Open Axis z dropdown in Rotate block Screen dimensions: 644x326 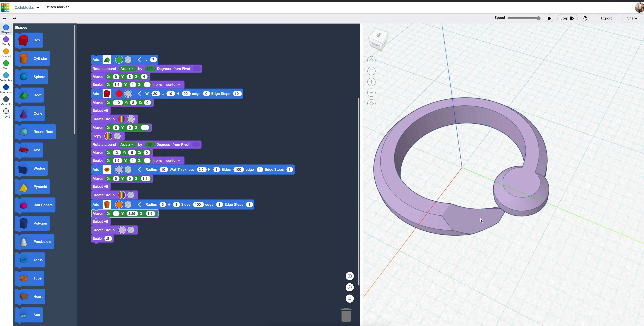click(x=127, y=144)
